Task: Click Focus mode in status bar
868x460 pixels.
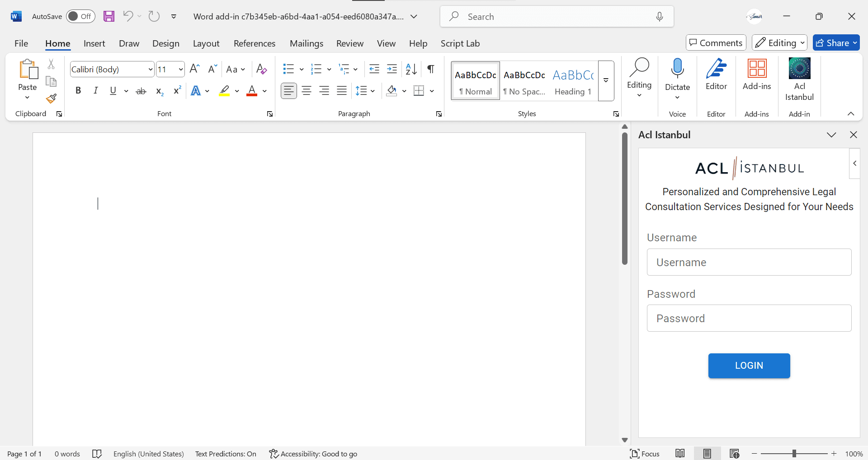Action: click(x=645, y=454)
